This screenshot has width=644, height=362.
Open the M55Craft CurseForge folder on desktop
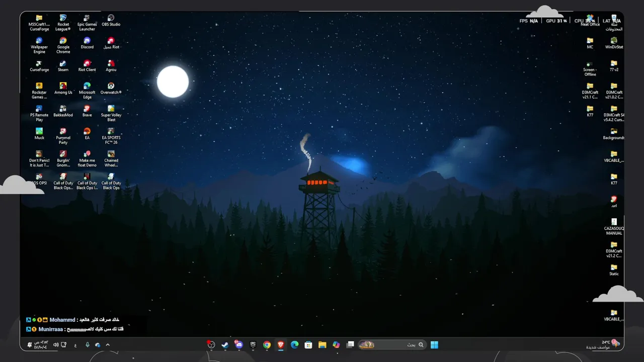point(39,23)
